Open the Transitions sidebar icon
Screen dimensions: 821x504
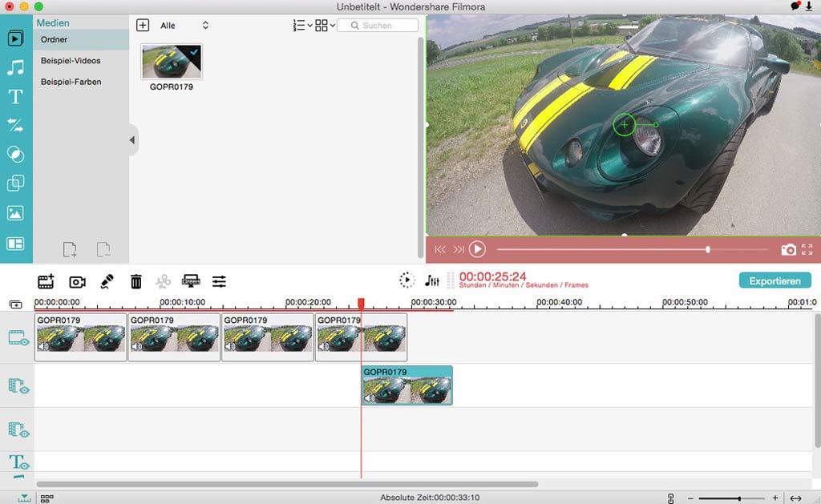pos(15,125)
